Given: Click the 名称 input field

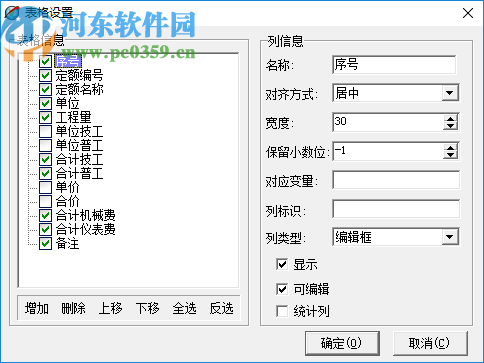Looking at the screenshot, I should click(394, 64).
